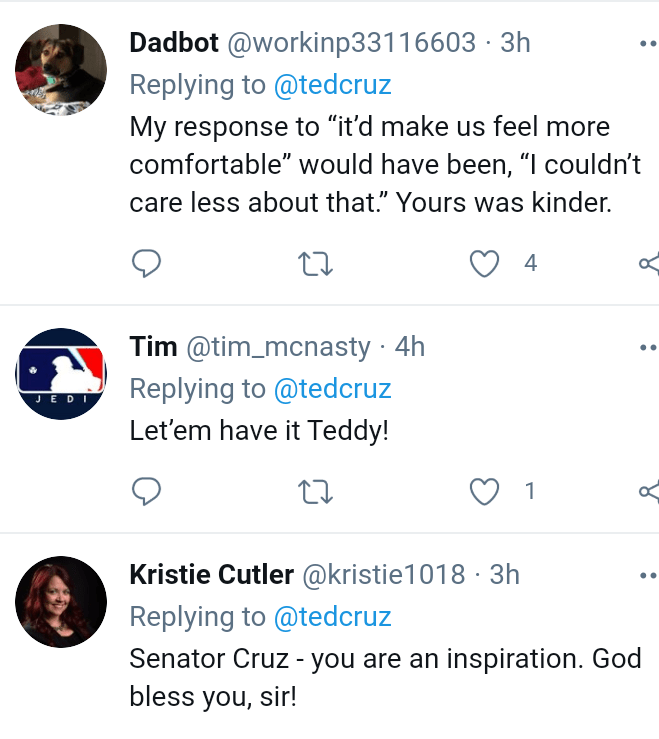Open @tedcruz link in Kristie's reply
The width and height of the screenshot is (659, 739).
[332, 616]
